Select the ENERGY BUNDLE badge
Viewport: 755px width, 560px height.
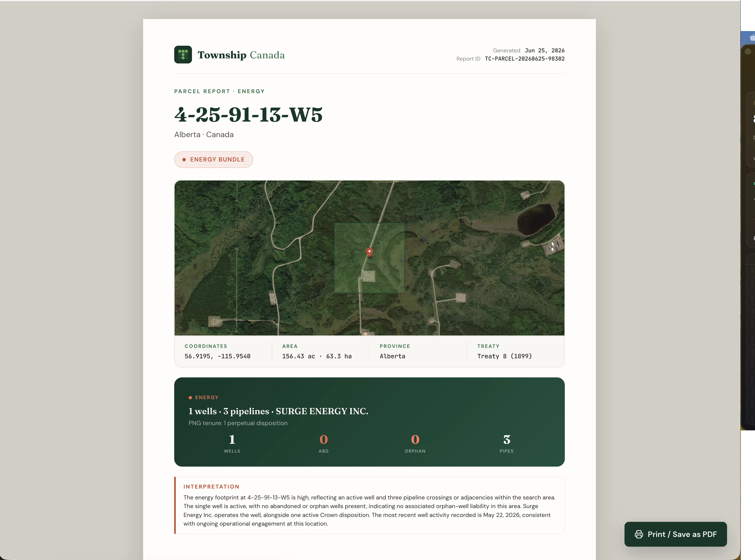point(213,160)
